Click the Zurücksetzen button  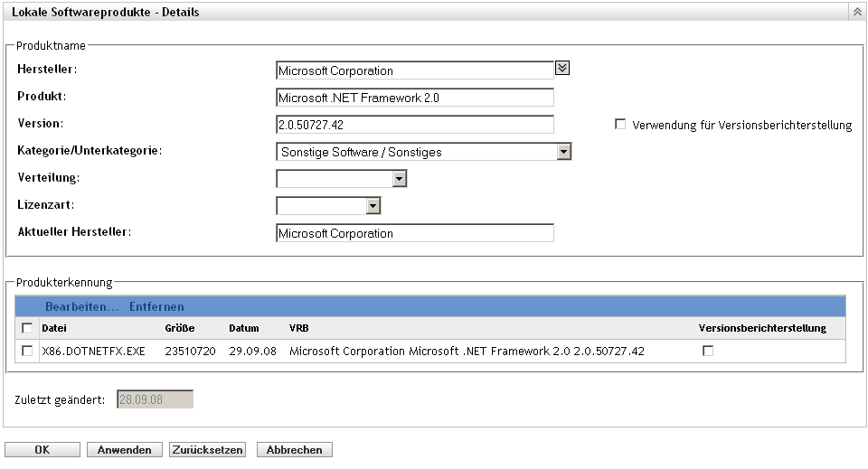click(207, 450)
